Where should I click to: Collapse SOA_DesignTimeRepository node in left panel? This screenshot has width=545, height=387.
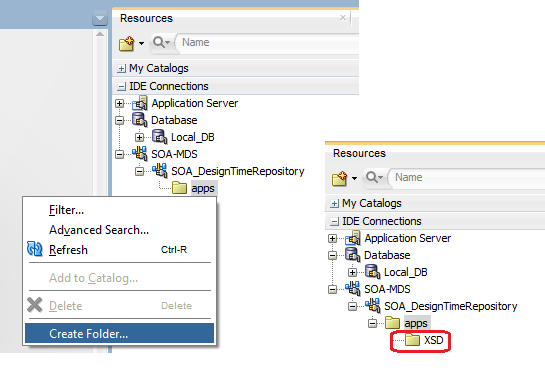click(139, 171)
